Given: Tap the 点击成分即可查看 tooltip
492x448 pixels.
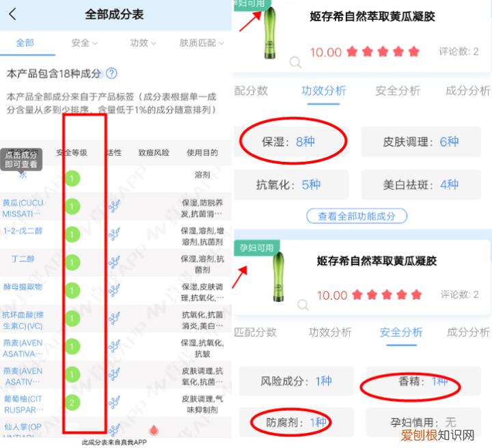Looking at the screenshot, I should [21, 159].
